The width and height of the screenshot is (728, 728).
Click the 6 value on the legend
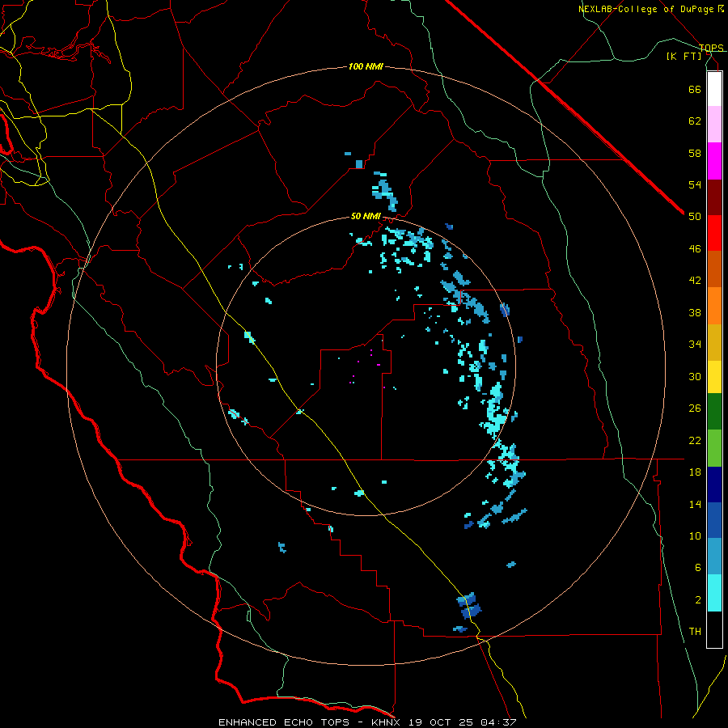click(x=697, y=568)
